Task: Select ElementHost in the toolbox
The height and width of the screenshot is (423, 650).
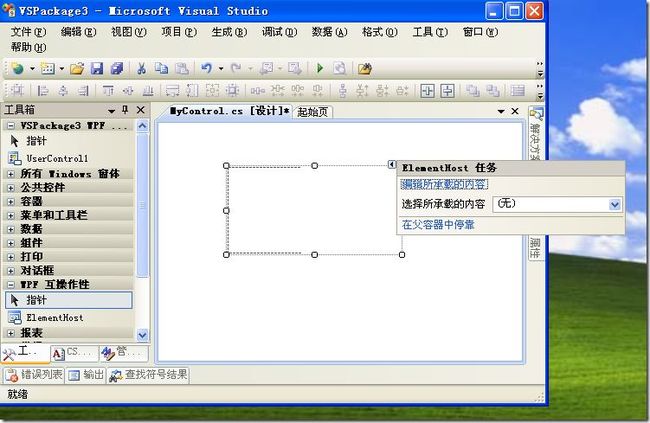Action: pos(69,318)
